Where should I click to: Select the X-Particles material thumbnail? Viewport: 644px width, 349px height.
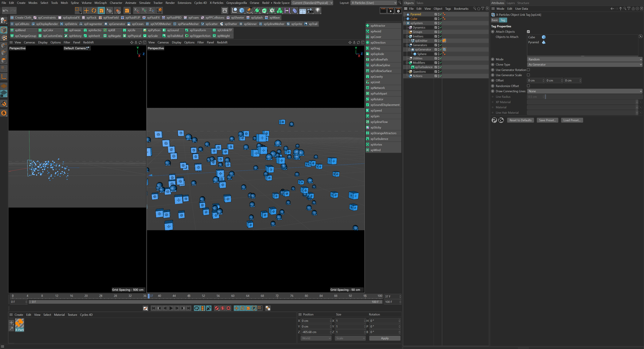click(x=19, y=325)
